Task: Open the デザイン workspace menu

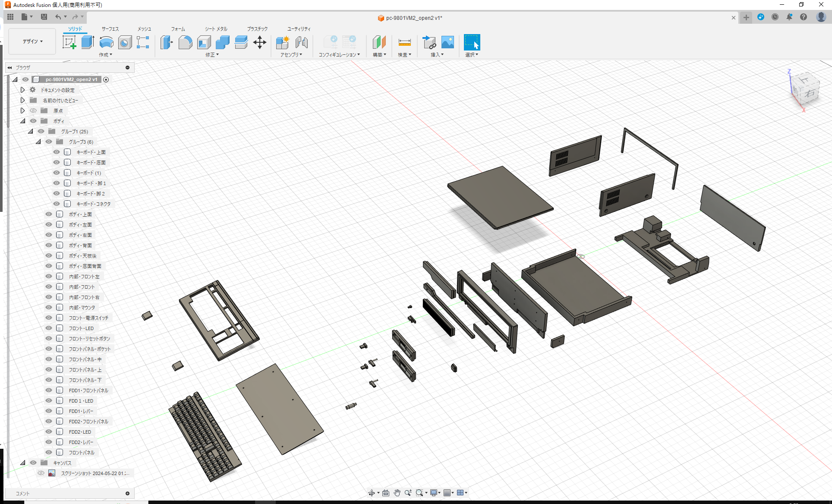Action: tap(32, 41)
